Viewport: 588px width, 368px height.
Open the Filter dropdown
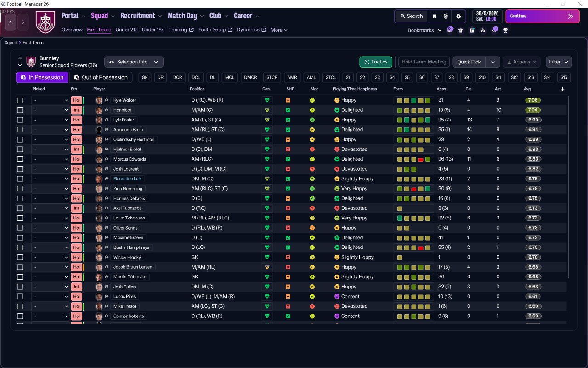(x=559, y=62)
